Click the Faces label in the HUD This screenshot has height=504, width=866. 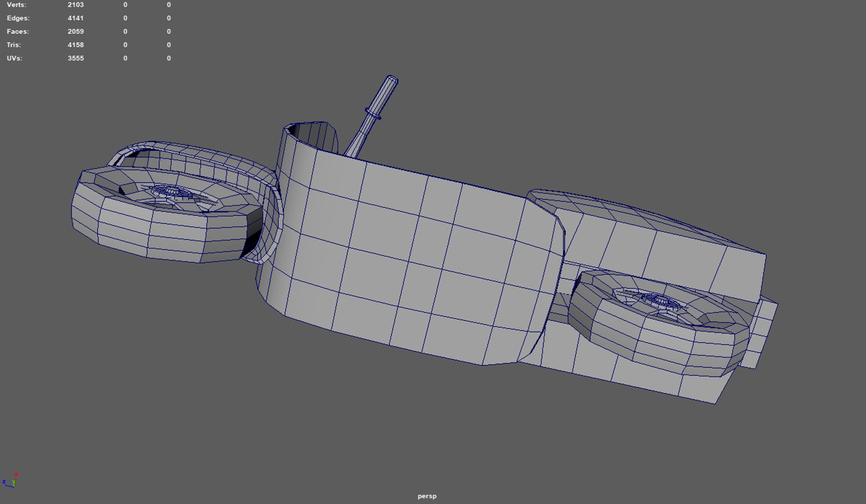pyautogui.click(x=18, y=32)
